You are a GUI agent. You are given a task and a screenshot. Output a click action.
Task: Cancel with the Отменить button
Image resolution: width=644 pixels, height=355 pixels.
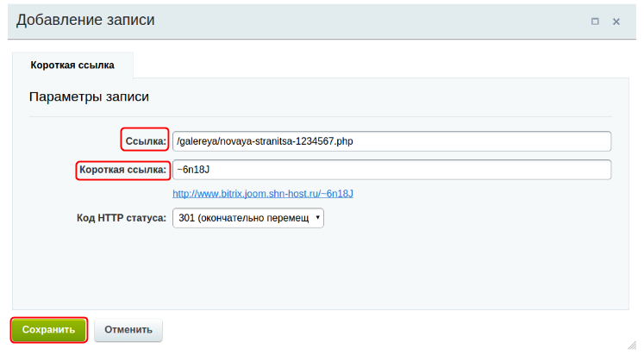tap(128, 329)
